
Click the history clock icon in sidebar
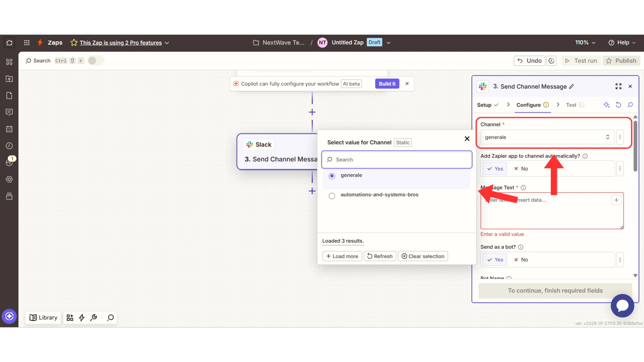tap(9, 145)
